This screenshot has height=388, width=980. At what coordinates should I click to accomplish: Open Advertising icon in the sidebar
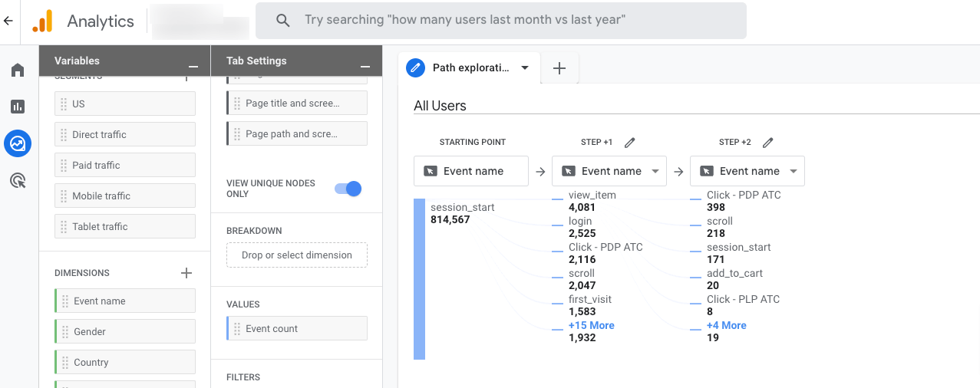pyautogui.click(x=18, y=180)
